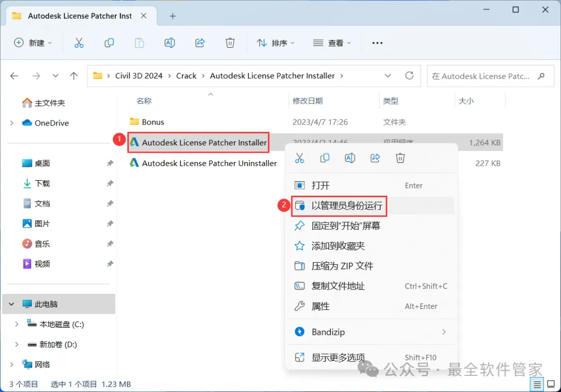This screenshot has height=392, width=561.
Task: Open the 排序 (Sort) dropdown
Action: (x=275, y=43)
